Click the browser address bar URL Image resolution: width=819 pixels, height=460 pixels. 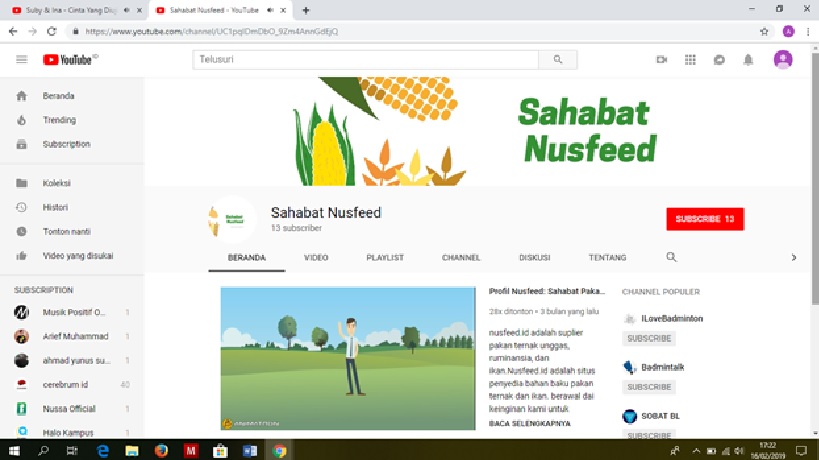212,31
